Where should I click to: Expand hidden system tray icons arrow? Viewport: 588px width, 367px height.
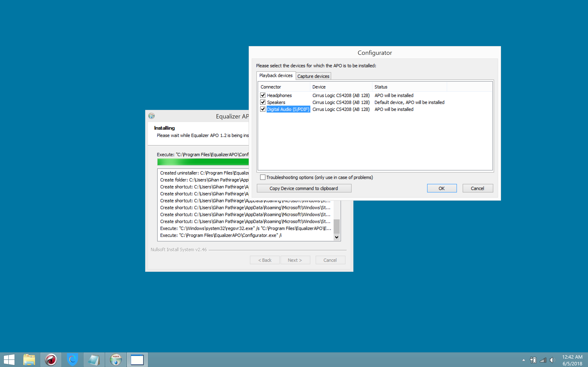(x=524, y=360)
